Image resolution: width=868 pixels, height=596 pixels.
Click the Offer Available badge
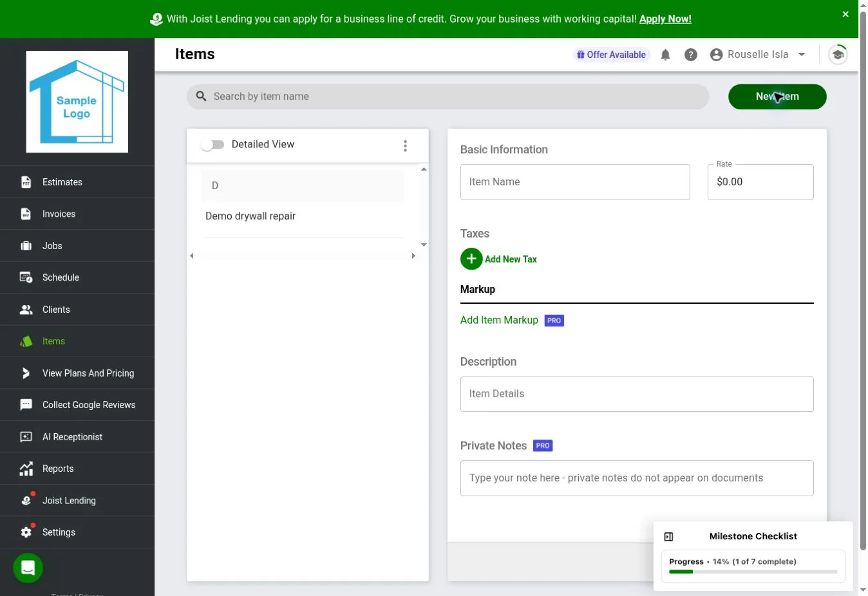(612, 55)
